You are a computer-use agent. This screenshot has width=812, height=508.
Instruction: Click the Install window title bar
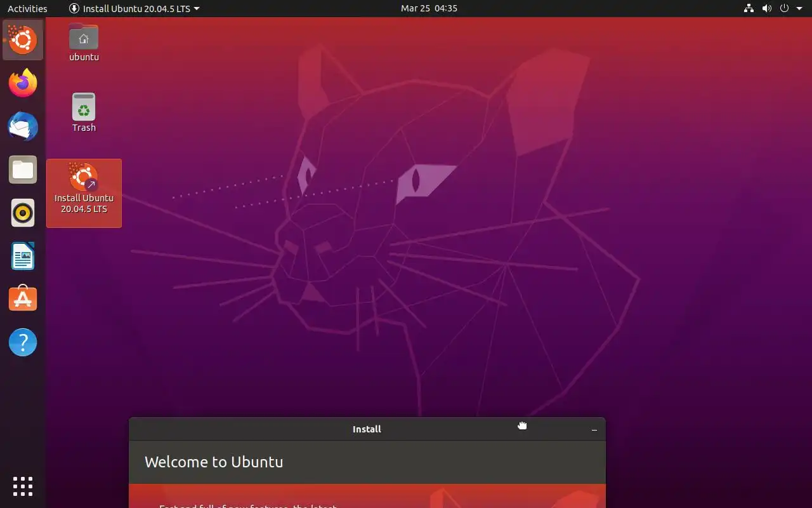tap(367, 429)
